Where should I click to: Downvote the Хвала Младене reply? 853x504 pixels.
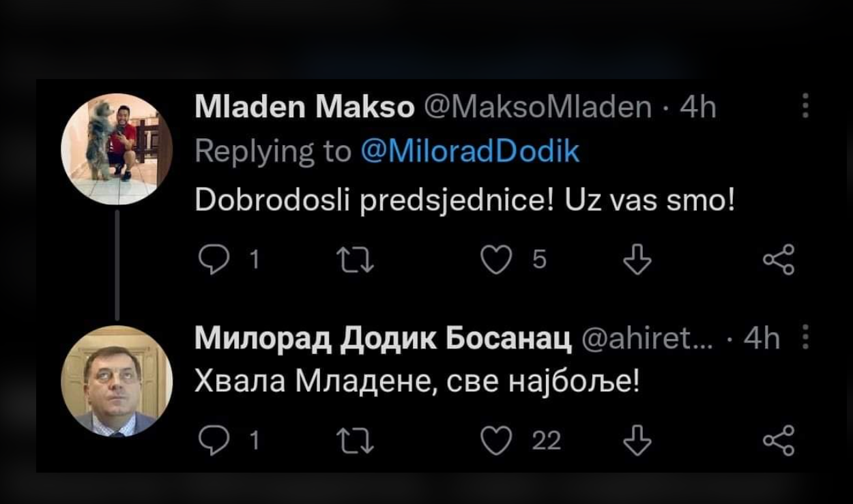coord(637,441)
